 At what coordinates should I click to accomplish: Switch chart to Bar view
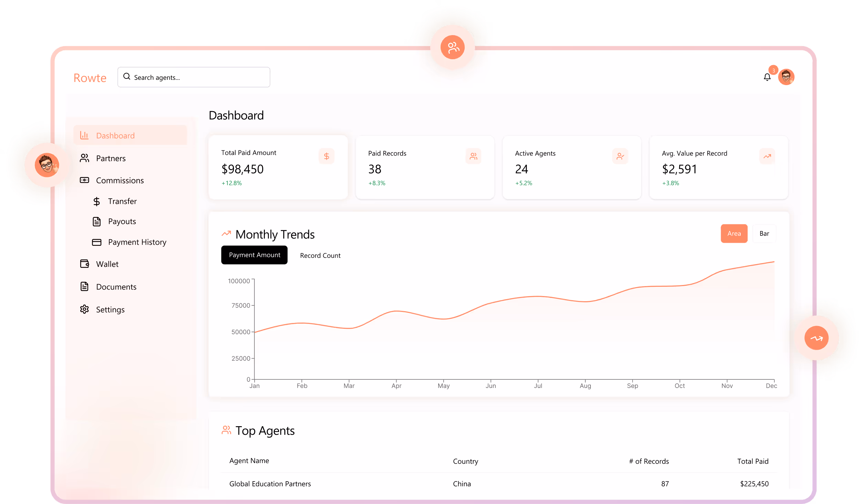764,233
